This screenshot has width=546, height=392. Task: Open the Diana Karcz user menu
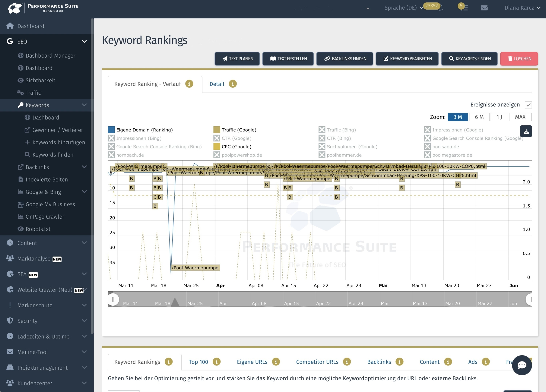522,8
